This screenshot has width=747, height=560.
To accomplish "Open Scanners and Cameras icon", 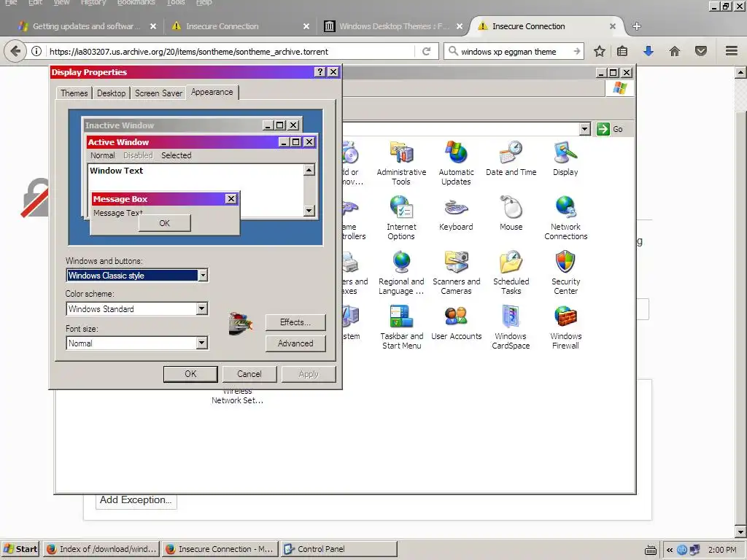I will click(x=456, y=272).
